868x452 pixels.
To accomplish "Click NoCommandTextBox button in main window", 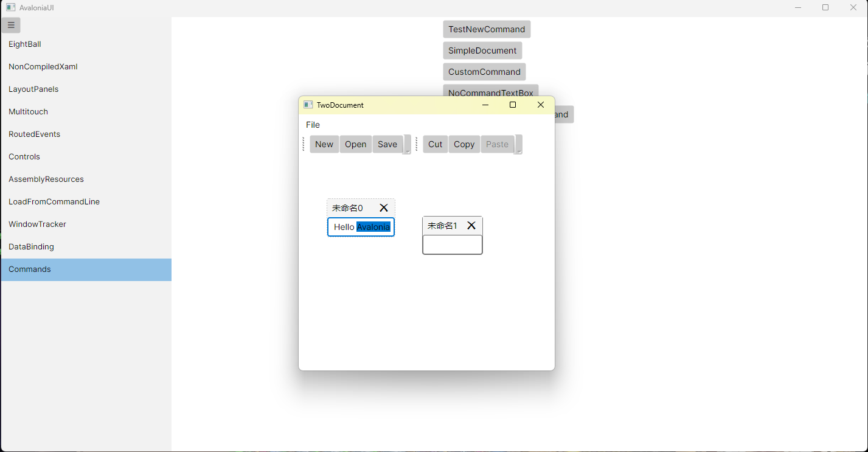I will pos(491,91).
